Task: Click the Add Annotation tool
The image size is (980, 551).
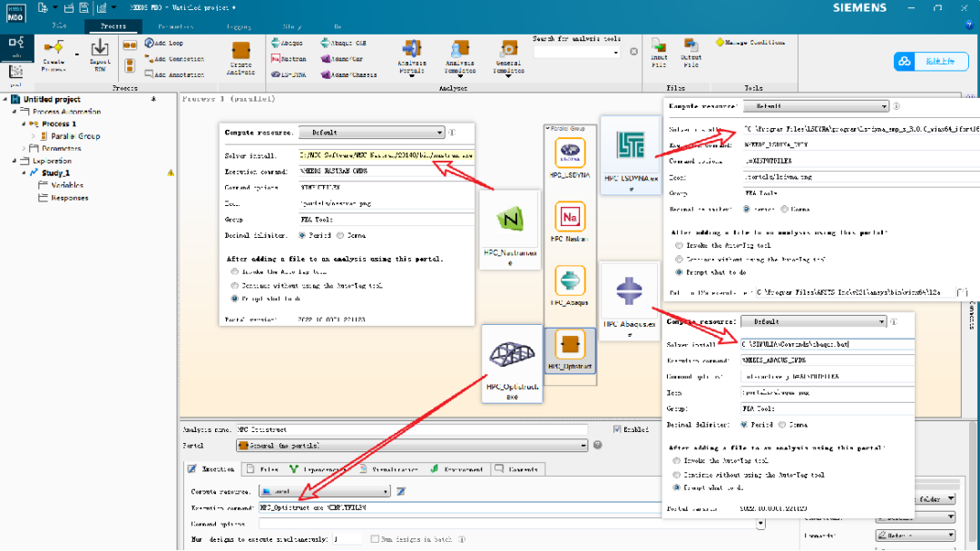Action: click(174, 74)
